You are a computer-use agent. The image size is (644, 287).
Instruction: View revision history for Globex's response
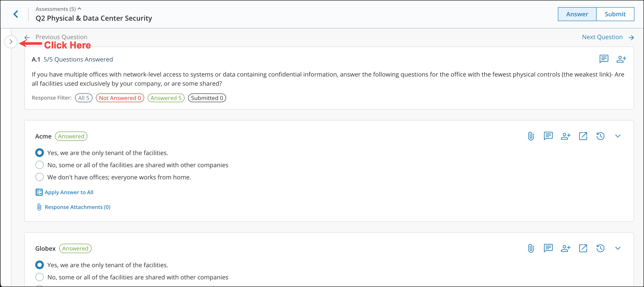601,248
